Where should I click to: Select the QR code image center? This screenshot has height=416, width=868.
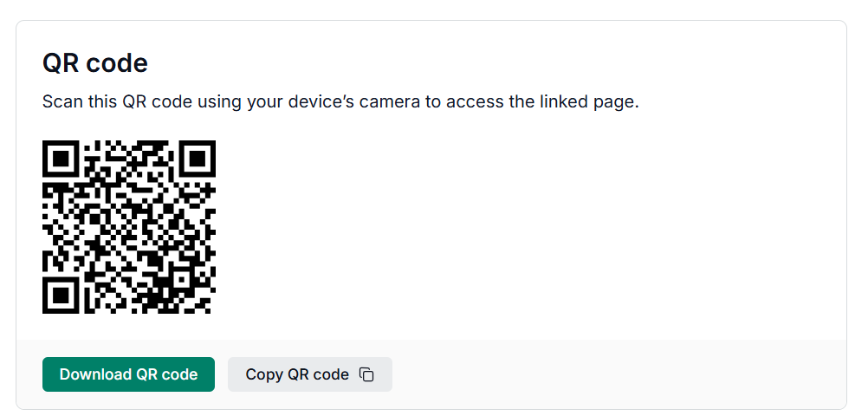pos(129,226)
